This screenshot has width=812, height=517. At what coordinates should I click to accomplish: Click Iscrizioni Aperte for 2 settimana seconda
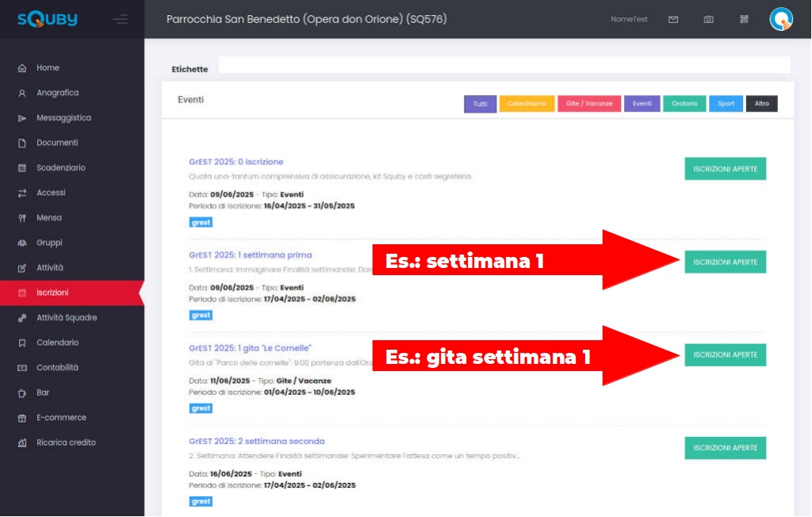(725, 448)
